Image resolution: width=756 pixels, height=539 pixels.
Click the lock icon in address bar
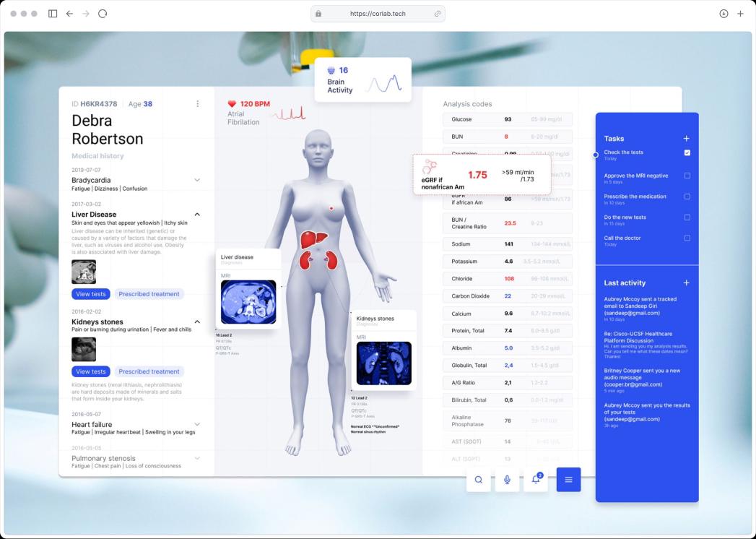tap(318, 14)
